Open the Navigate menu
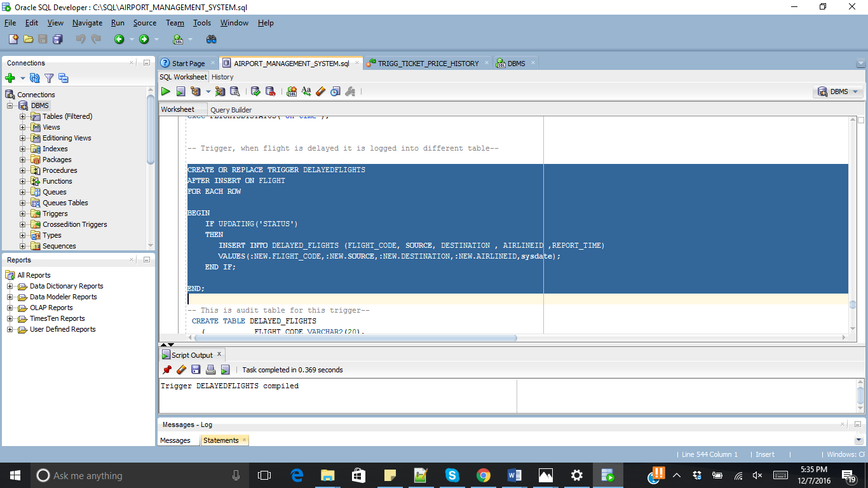Viewport: 868px width, 488px height. point(87,23)
